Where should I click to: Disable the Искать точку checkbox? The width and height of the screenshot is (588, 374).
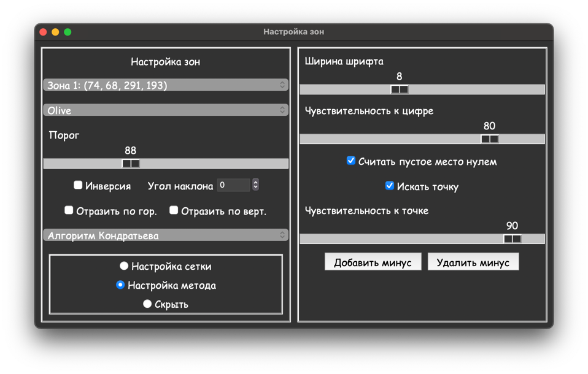click(390, 186)
